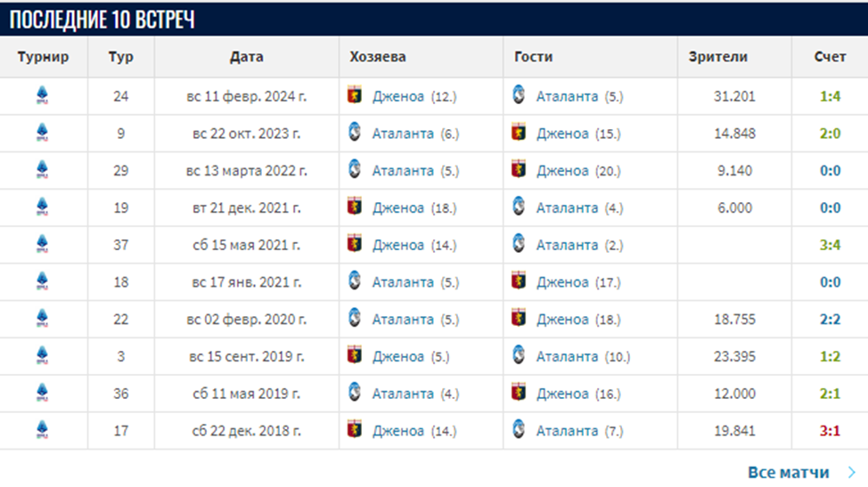Image resolution: width=868 pixels, height=487 pixels.
Task: Click the Зрители column header
Action: [717, 57]
